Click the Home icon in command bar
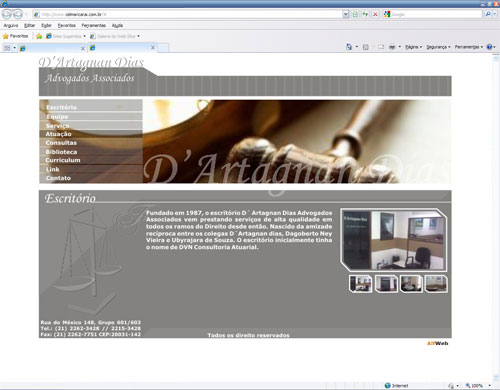This screenshot has height=390, width=500. pyautogui.click(x=349, y=47)
